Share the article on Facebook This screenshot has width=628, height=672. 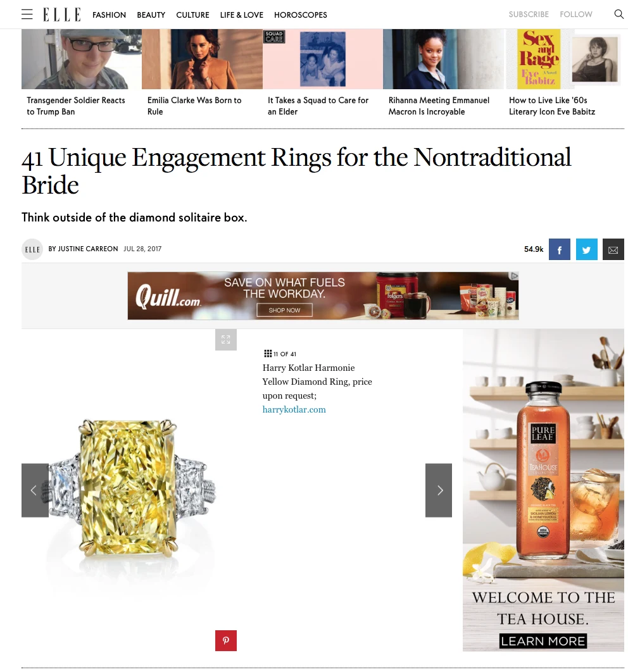tap(559, 249)
